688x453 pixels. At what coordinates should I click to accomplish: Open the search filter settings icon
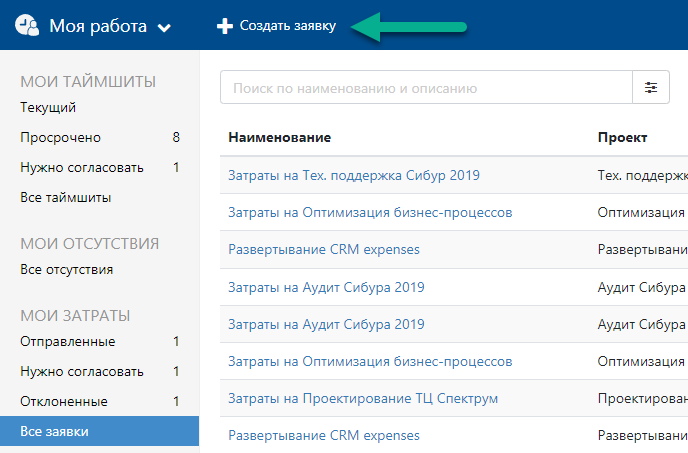651,87
